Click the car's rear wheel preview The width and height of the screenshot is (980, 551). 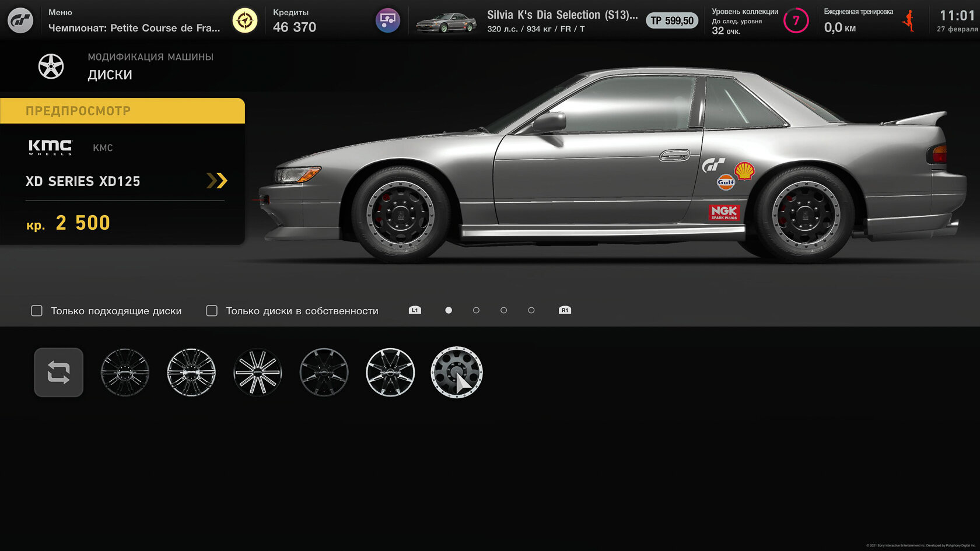(x=805, y=215)
